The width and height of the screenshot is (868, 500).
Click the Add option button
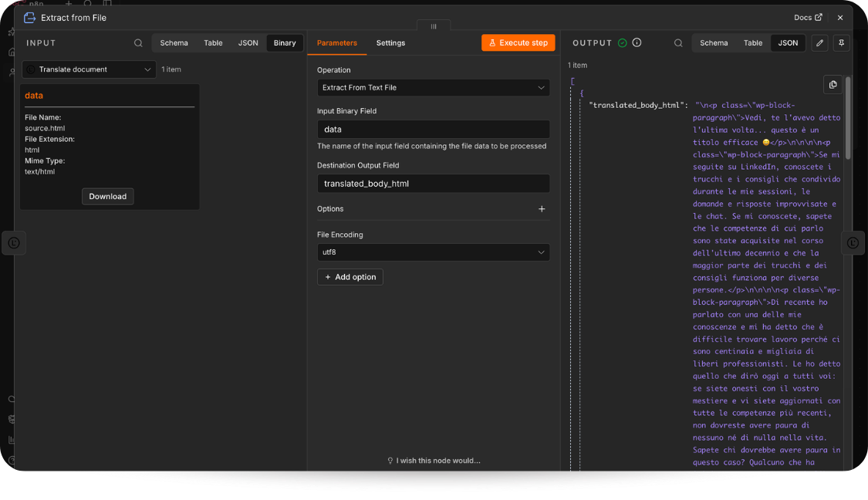(350, 277)
